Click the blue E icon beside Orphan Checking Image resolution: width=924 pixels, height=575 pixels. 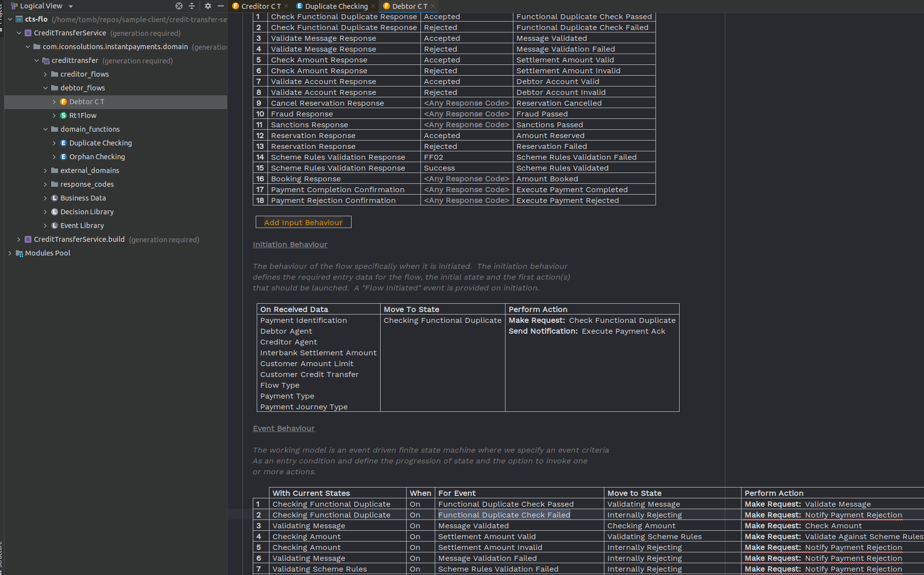[63, 156]
